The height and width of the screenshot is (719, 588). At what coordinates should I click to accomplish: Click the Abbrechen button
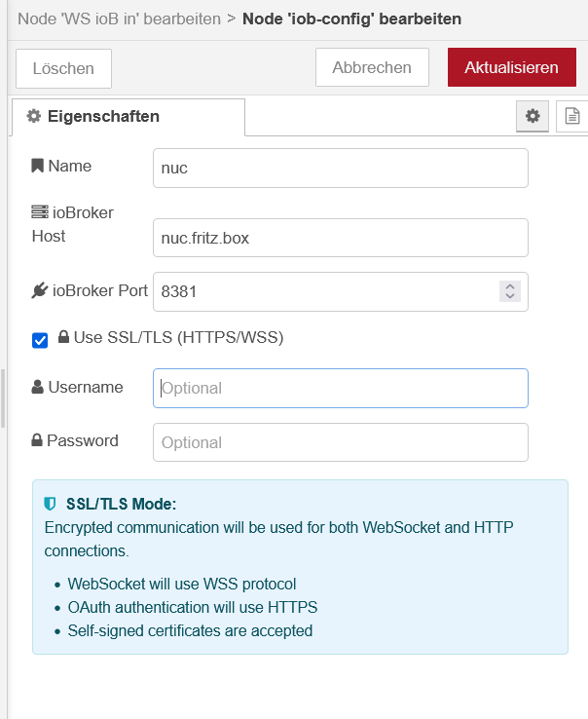[372, 67]
